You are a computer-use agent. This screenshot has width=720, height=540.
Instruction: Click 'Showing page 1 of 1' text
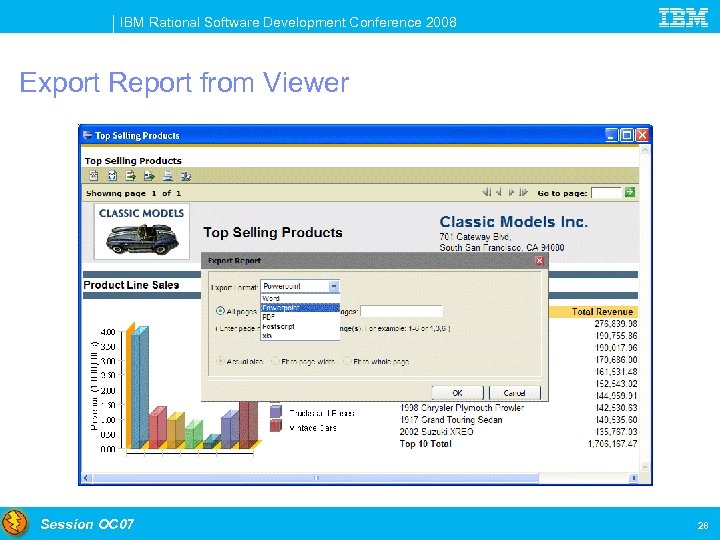[134, 193]
